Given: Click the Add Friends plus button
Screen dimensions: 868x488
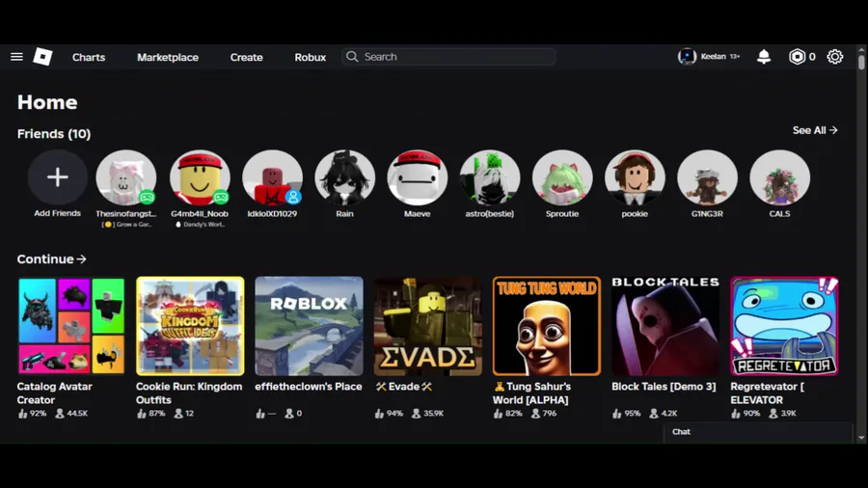Looking at the screenshot, I should [58, 177].
